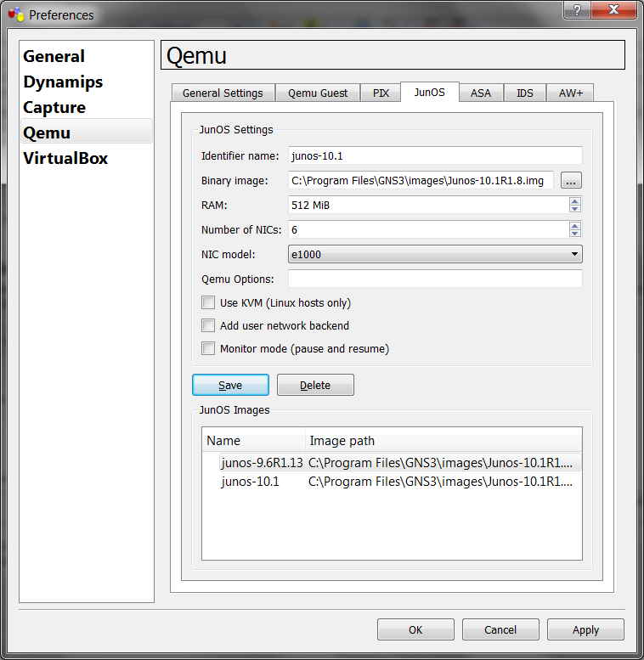This screenshot has height=660, width=644.
Task: Click the Qemu Options input field
Action: [x=435, y=279]
